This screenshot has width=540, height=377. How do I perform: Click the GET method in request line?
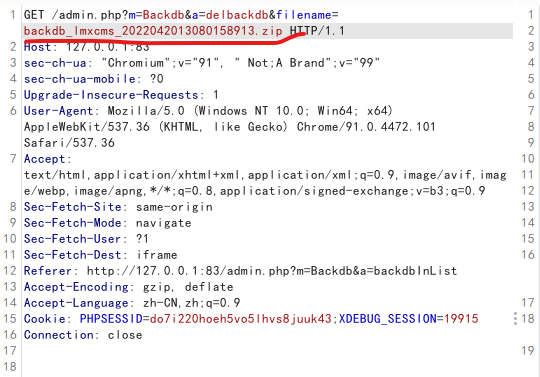click(34, 15)
